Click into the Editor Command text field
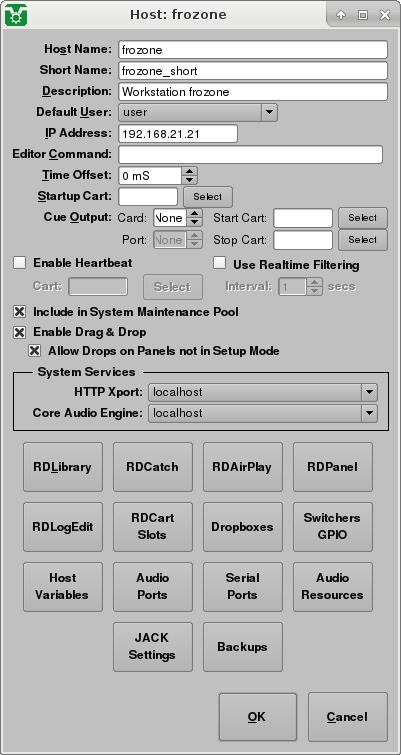 [250, 155]
